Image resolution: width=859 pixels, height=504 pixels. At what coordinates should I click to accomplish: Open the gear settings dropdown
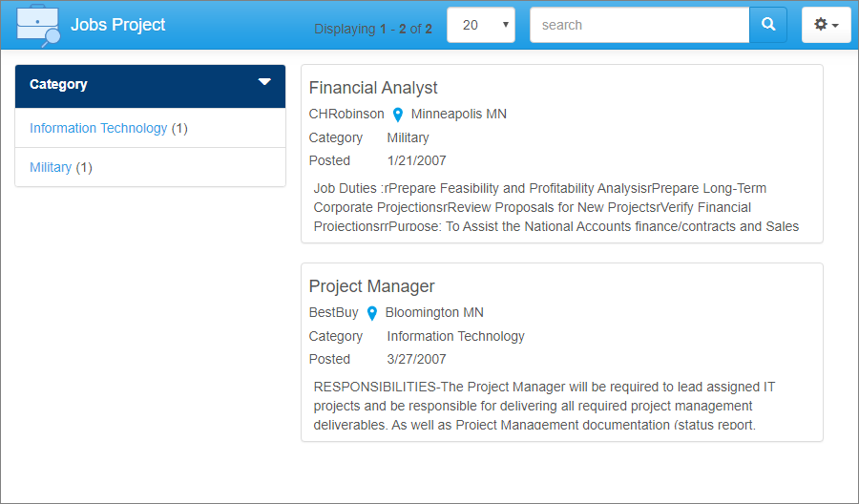826,25
